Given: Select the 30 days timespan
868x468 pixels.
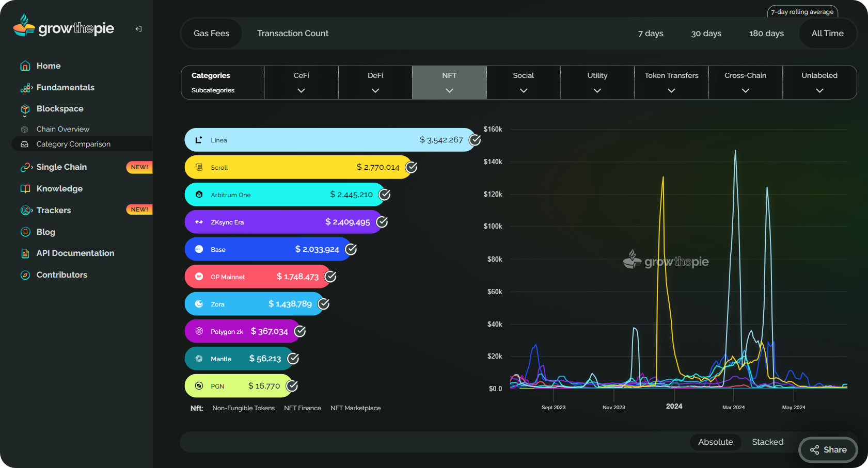Looking at the screenshot, I should [706, 34].
